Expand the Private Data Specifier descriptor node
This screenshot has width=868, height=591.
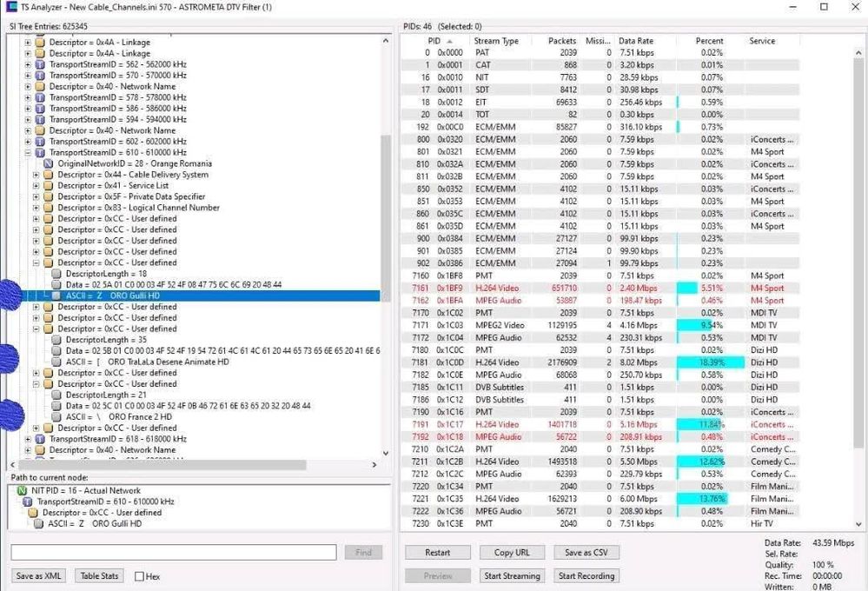click(x=36, y=197)
